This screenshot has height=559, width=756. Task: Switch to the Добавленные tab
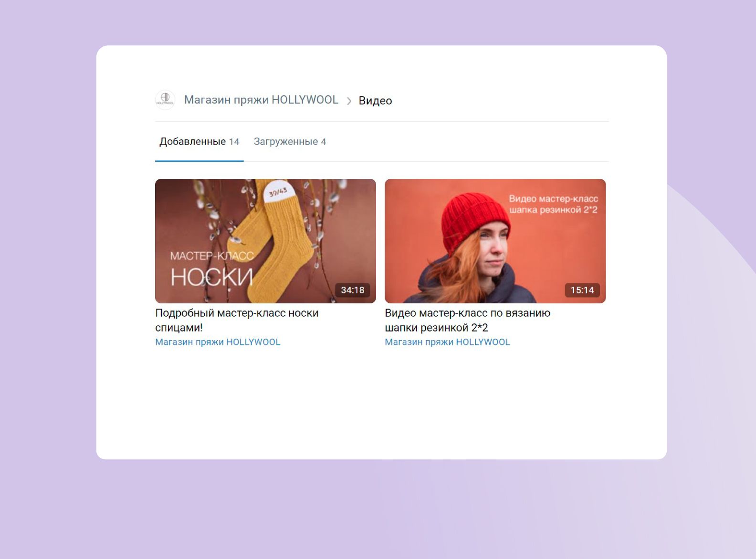[x=193, y=142]
